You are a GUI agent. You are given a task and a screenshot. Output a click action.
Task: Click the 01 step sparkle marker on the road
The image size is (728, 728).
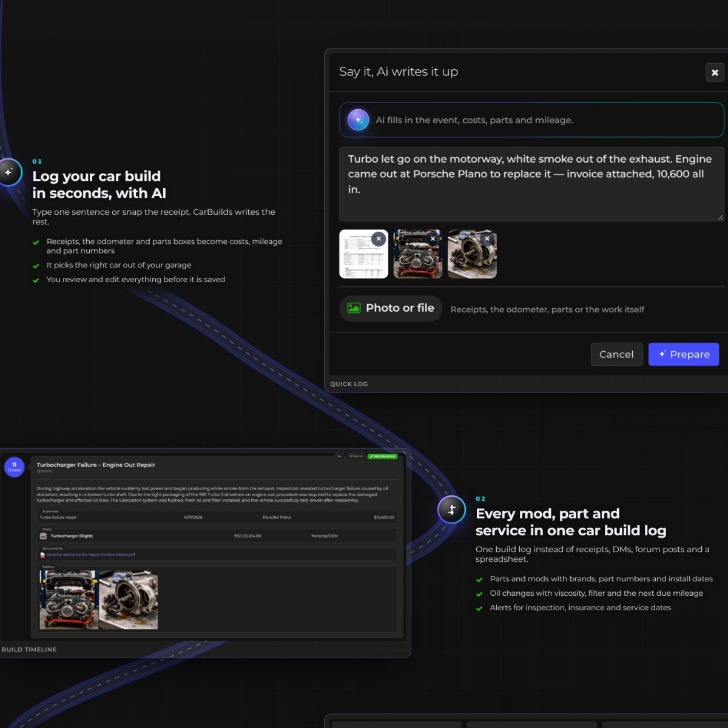pyautogui.click(x=8, y=172)
